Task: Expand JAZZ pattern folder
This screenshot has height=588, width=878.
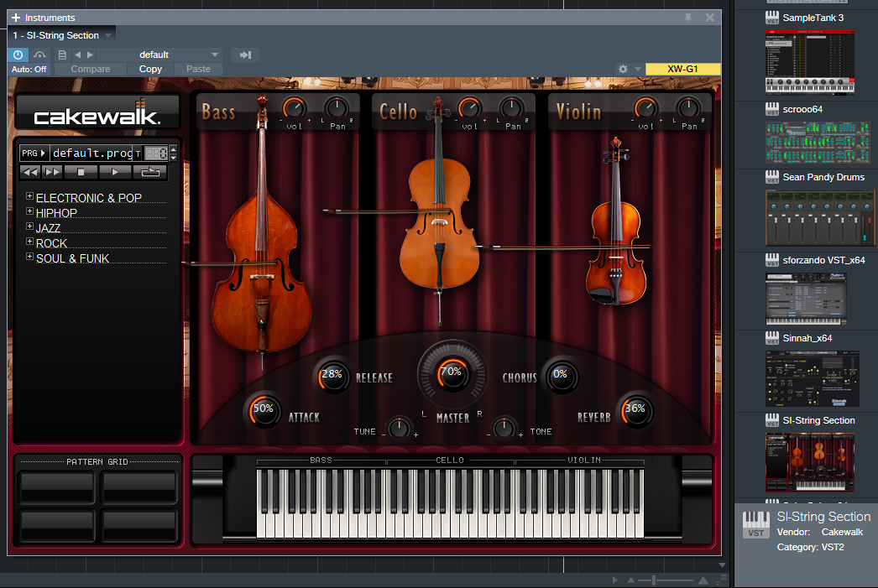Action: [29, 226]
